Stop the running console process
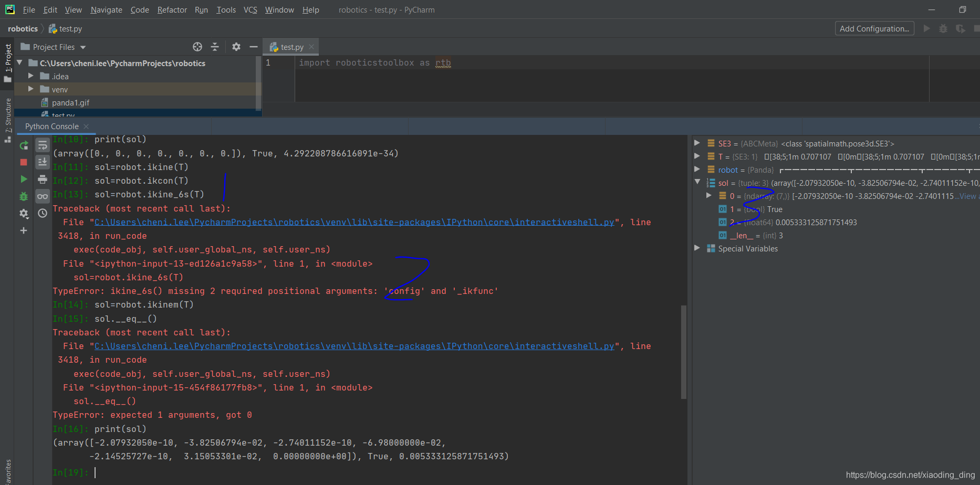The image size is (980, 485). [24, 162]
